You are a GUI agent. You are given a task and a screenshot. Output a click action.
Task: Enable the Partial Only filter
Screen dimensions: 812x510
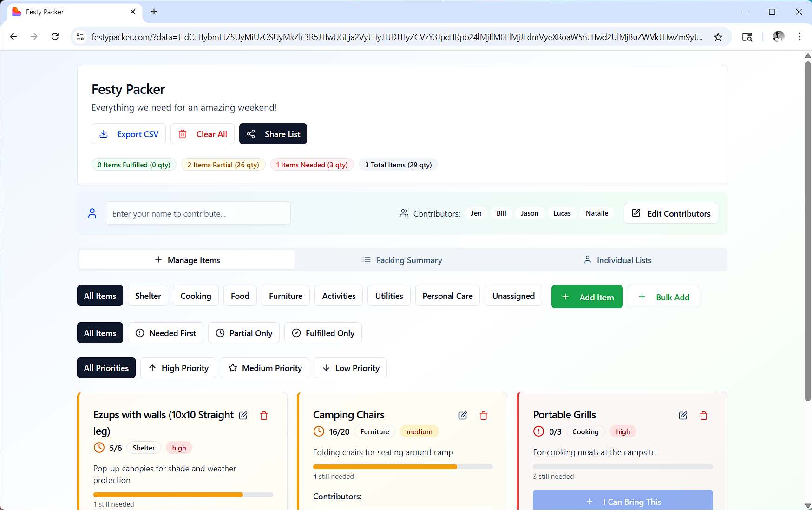click(x=244, y=333)
